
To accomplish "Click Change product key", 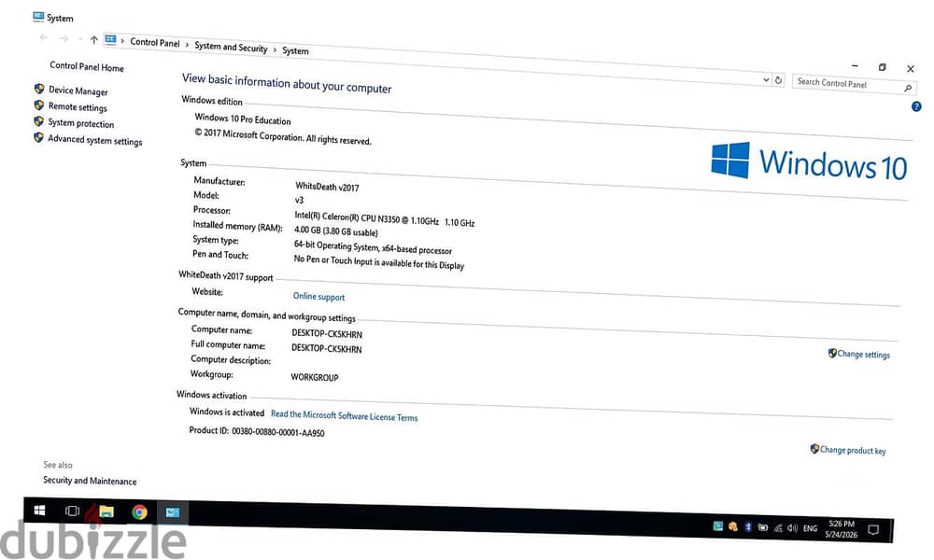I will (x=853, y=451).
